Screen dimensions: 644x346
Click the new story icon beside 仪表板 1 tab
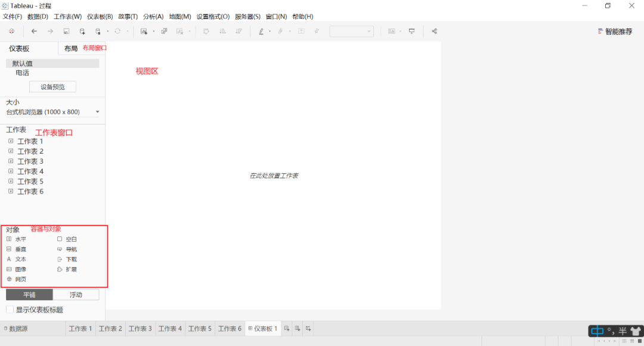click(x=308, y=328)
